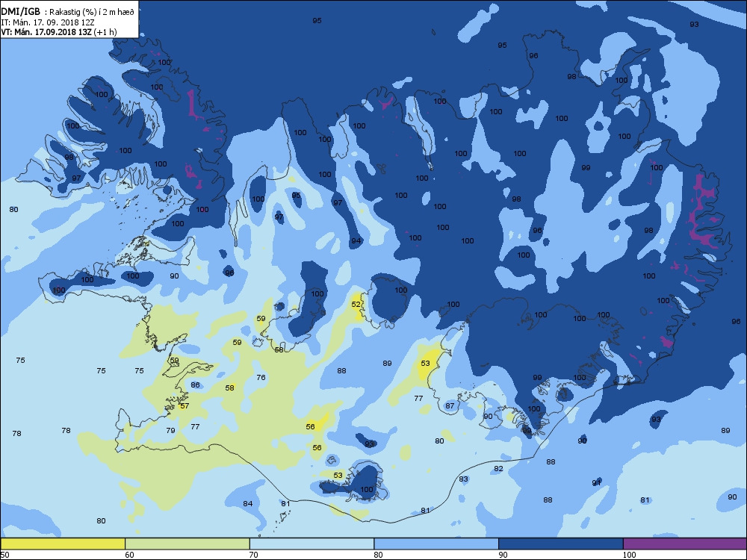Click the humidity value '86' on the map
Screen dimensions: 747x560
coord(195,385)
